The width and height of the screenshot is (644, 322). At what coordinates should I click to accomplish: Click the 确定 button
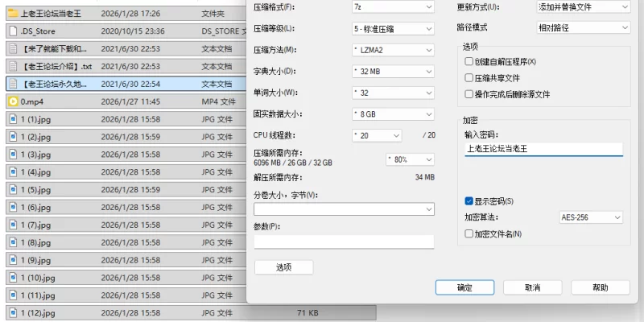coord(464,287)
